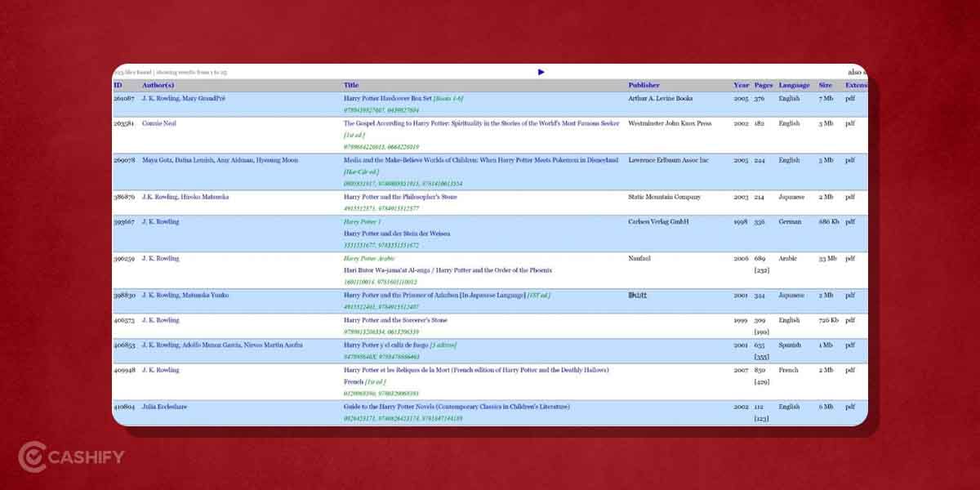Go to next results page arrow

click(x=541, y=72)
